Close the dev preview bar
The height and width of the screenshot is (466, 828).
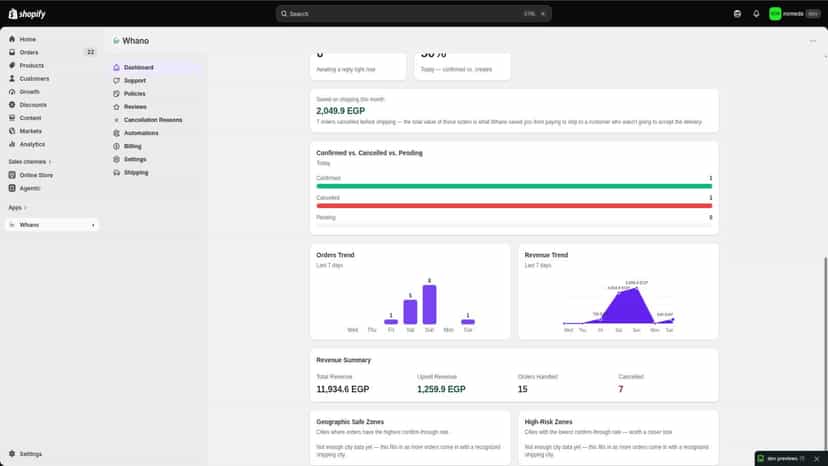click(x=816, y=459)
